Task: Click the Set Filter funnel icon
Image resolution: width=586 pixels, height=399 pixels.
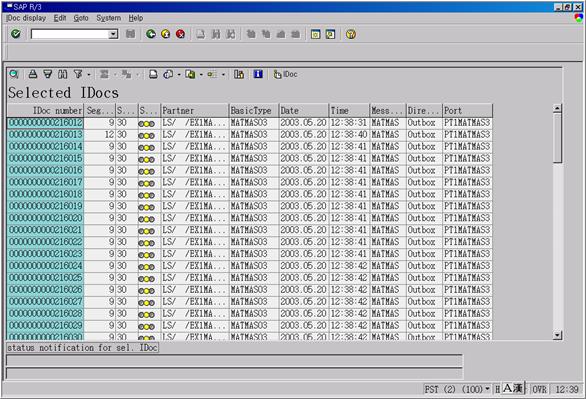Action: 78,74
